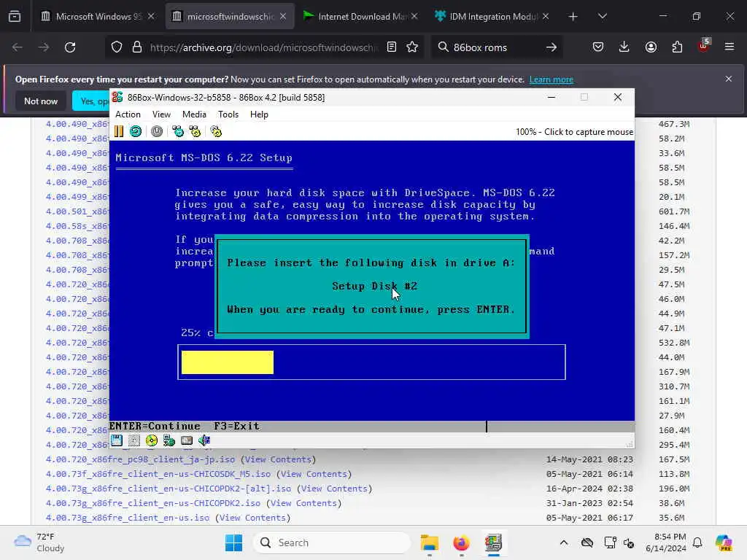The width and height of the screenshot is (747, 560).
Task: Click inside the MS-DOS setup dialog
Action: 371,286
